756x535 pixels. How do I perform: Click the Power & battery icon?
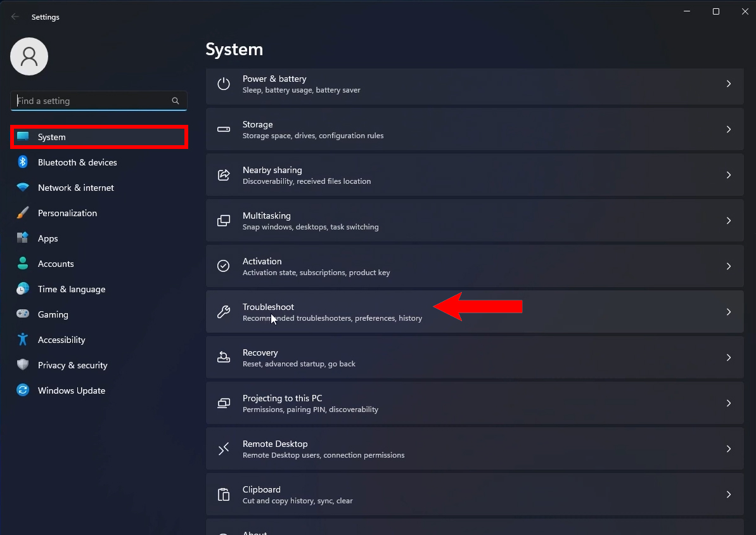(223, 84)
